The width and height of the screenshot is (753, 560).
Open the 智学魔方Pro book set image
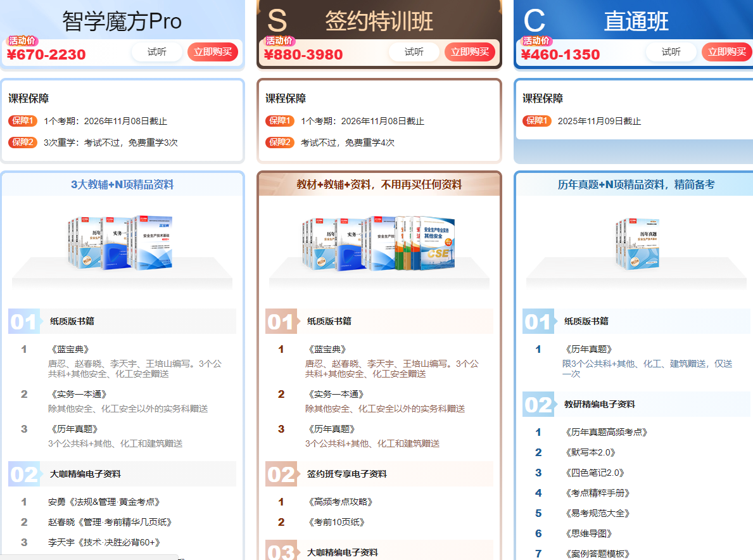click(x=122, y=243)
